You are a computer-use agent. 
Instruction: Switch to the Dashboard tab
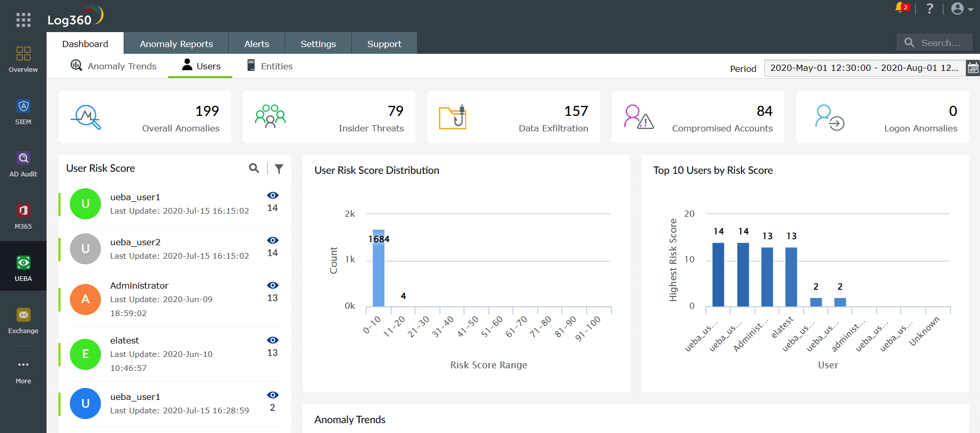85,43
